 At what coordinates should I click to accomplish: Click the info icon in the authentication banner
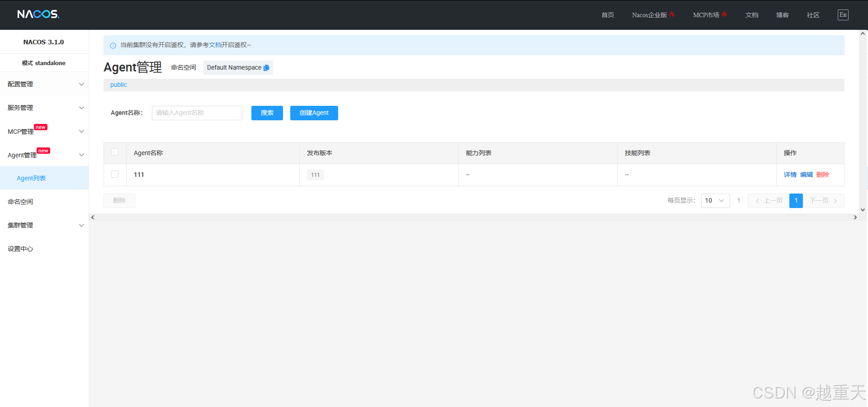coord(112,45)
